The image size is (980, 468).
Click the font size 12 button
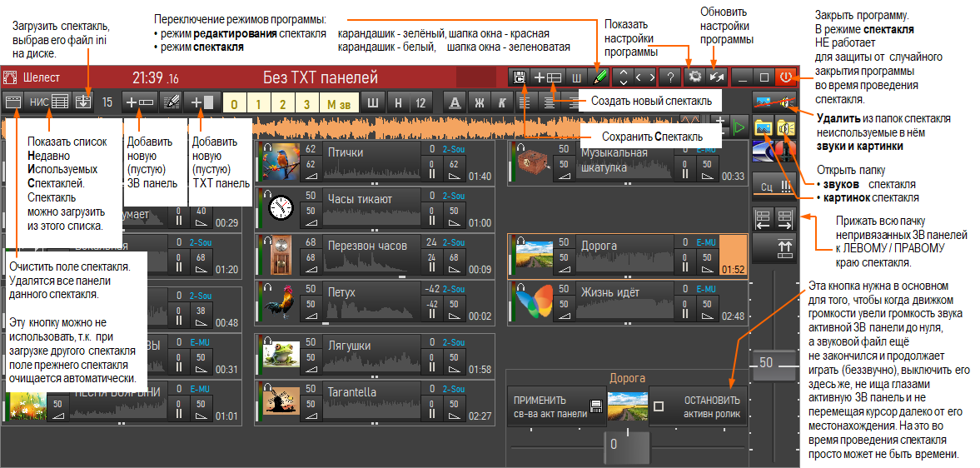point(420,102)
